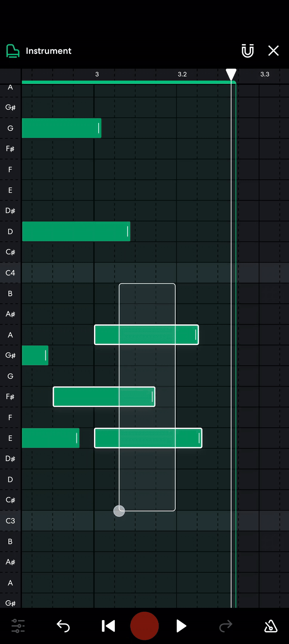Start playback with the play button
The height and width of the screenshot is (644, 289).
181,626
